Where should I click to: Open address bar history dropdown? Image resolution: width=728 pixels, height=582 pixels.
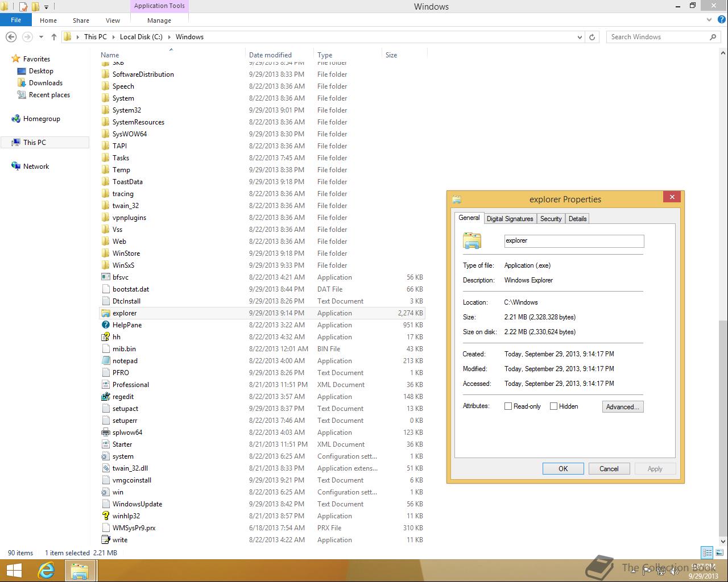pyautogui.click(x=580, y=37)
